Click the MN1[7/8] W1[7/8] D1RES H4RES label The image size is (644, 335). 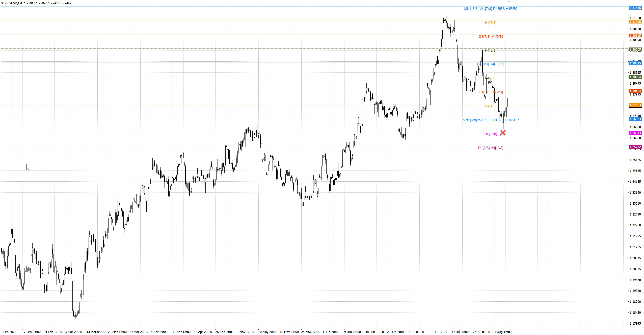click(x=491, y=9)
